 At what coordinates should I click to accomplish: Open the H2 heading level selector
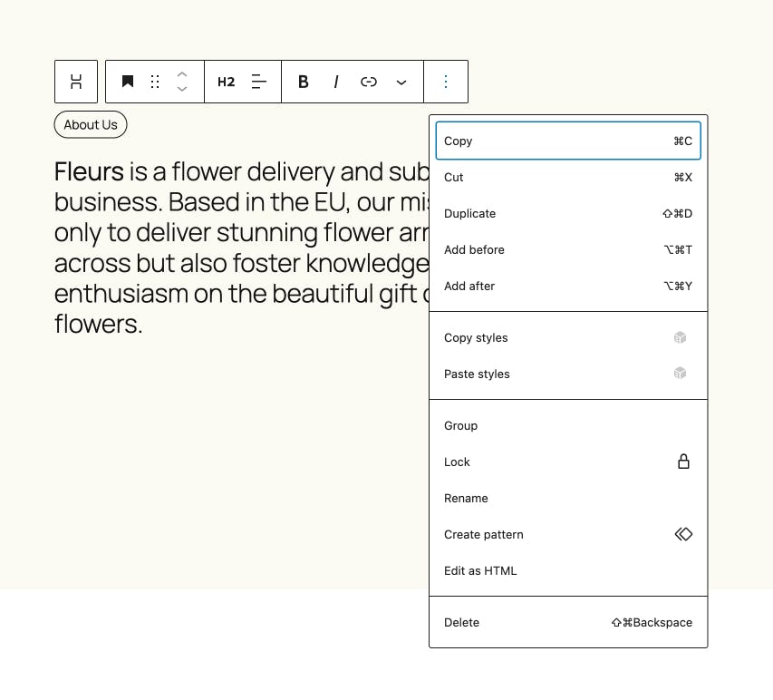(227, 82)
